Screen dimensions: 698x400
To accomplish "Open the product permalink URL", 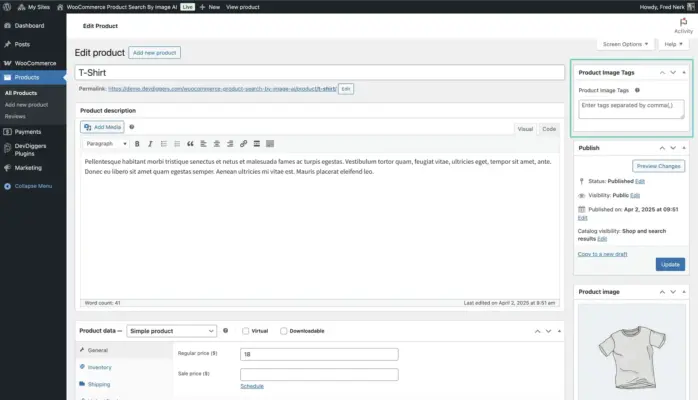I will (222, 89).
